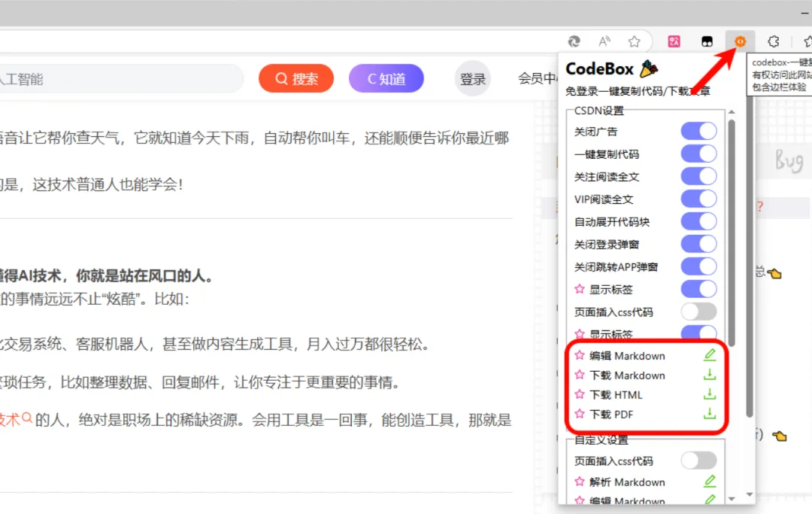Click the 解析 Markdown pencil icon

pos(710,482)
